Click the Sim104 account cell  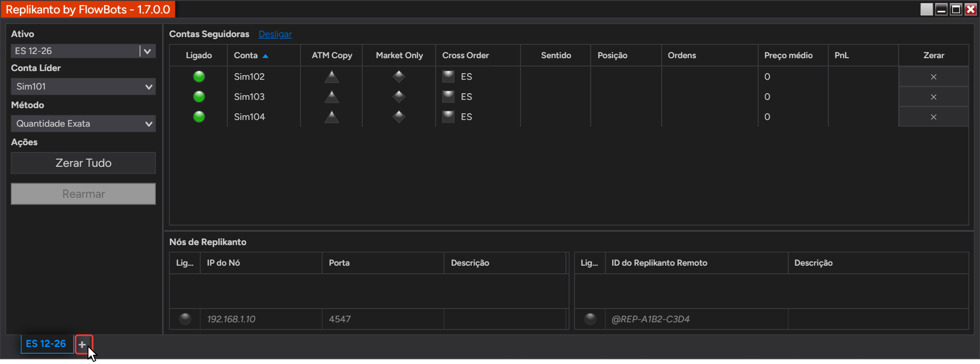pos(264,117)
